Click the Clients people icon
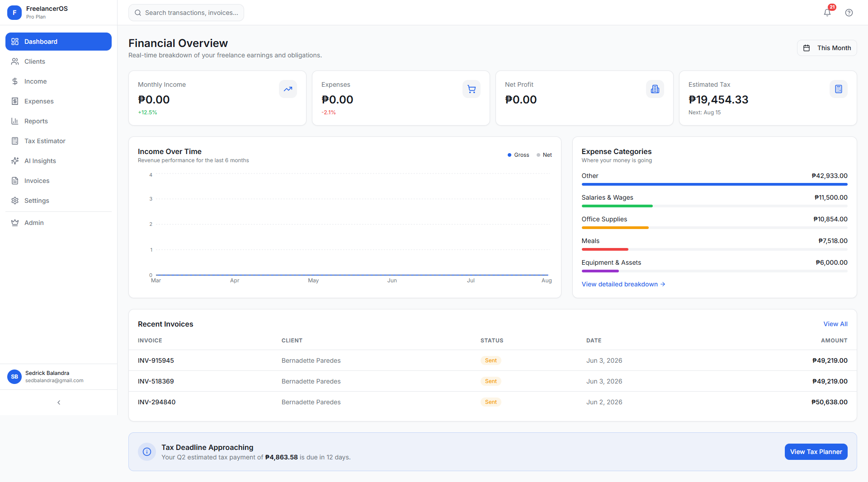Screen dimensions: 868x482 click(x=15, y=61)
